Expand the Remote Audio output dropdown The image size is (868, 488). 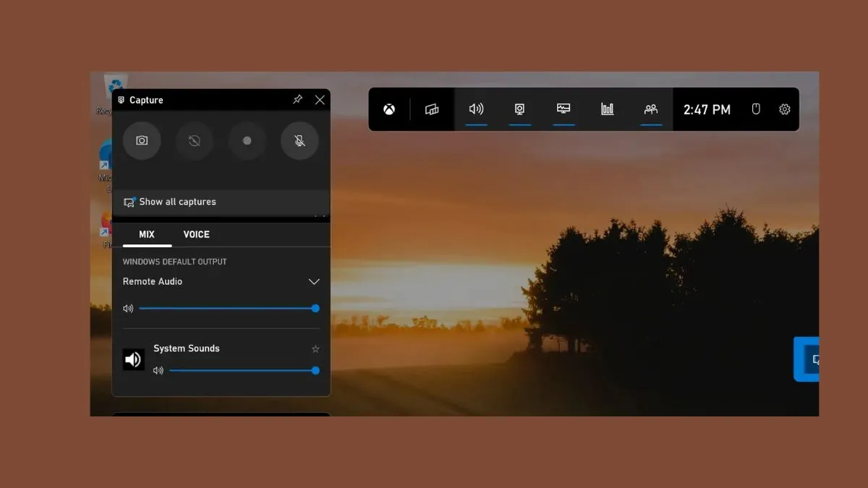tap(314, 281)
